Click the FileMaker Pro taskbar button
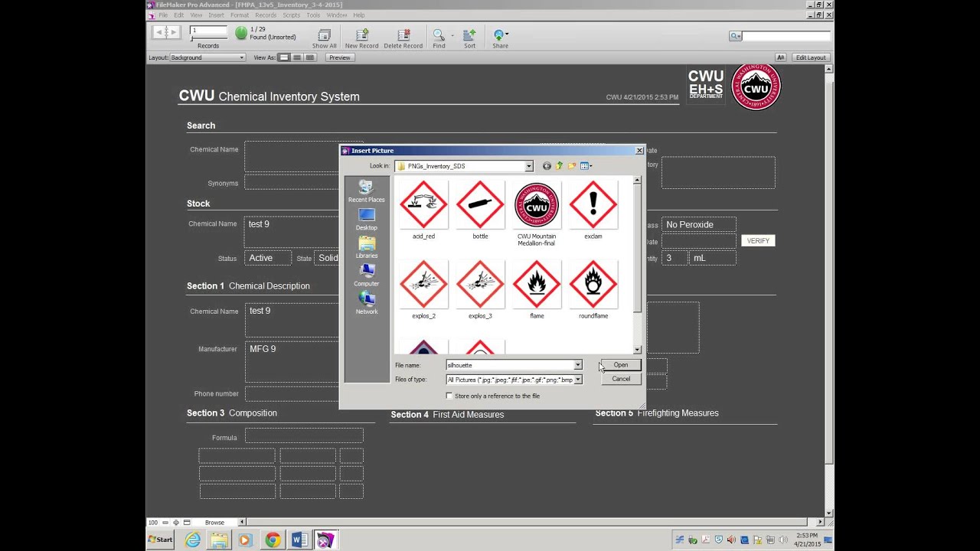Screen dimensions: 980x551 tap(325, 540)
